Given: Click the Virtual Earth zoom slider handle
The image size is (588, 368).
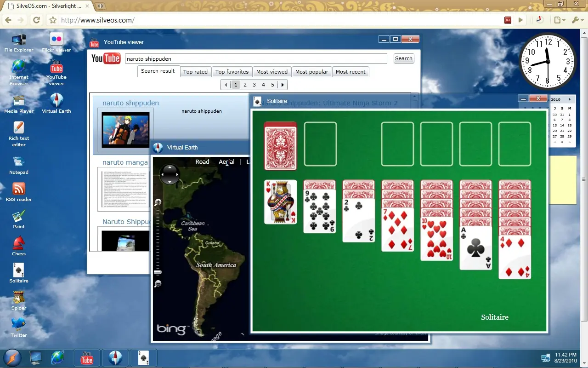Looking at the screenshot, I should [158, 272].
